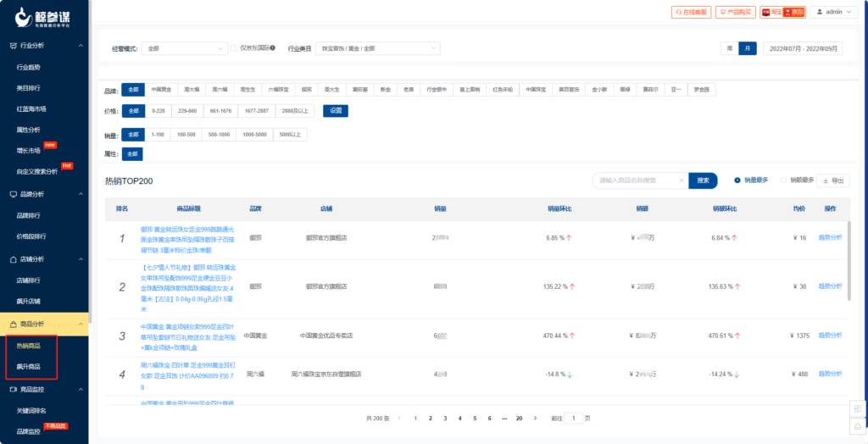Click the 2022年07月 date range field

(x=803, y=48)
